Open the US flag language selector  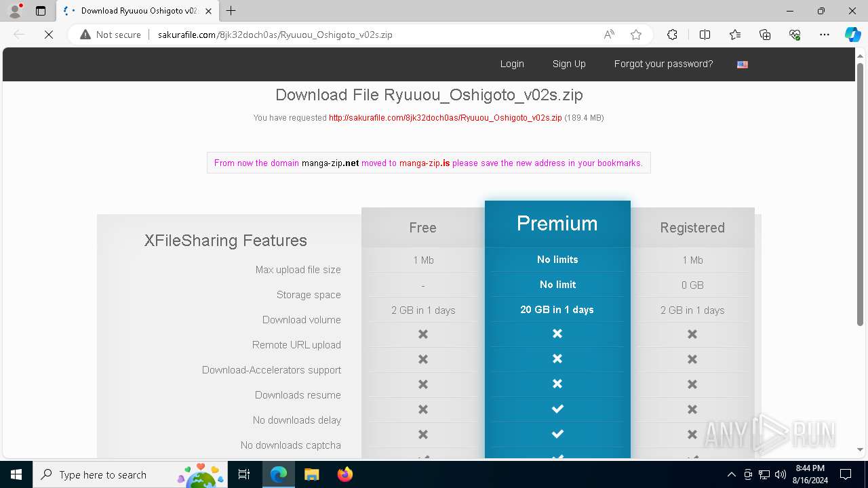point(743,64)
